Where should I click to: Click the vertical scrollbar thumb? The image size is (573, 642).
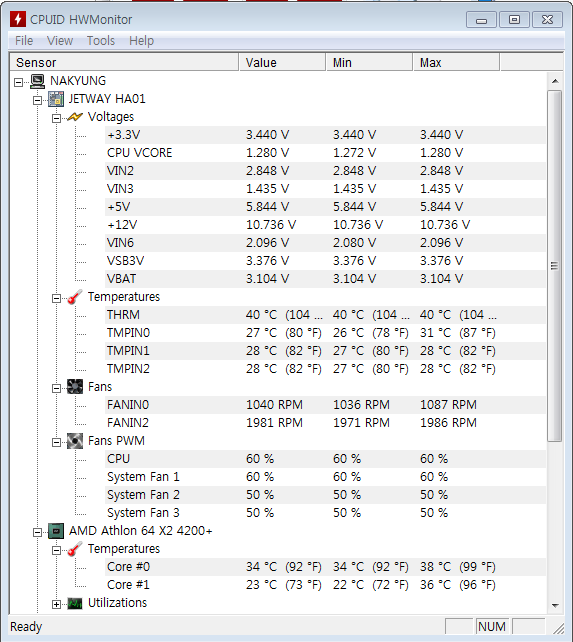[555, 266]
